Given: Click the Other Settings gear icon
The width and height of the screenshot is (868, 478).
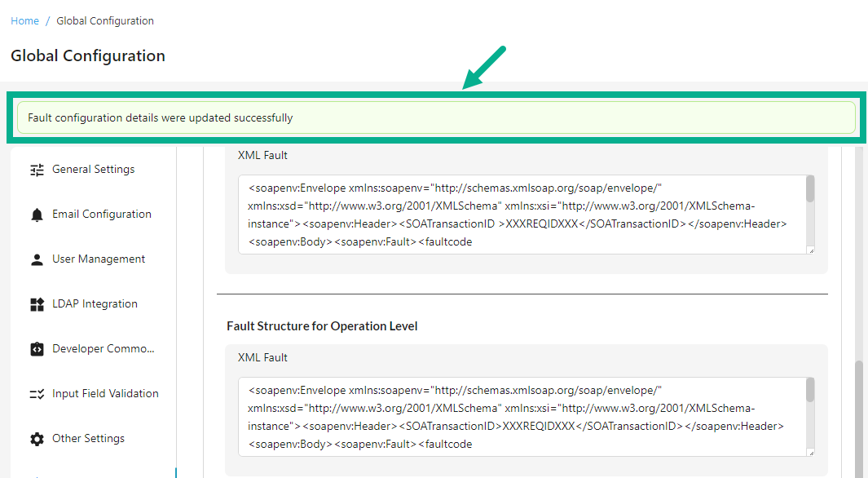Looking at the screenshot, I should click(37, 439).
